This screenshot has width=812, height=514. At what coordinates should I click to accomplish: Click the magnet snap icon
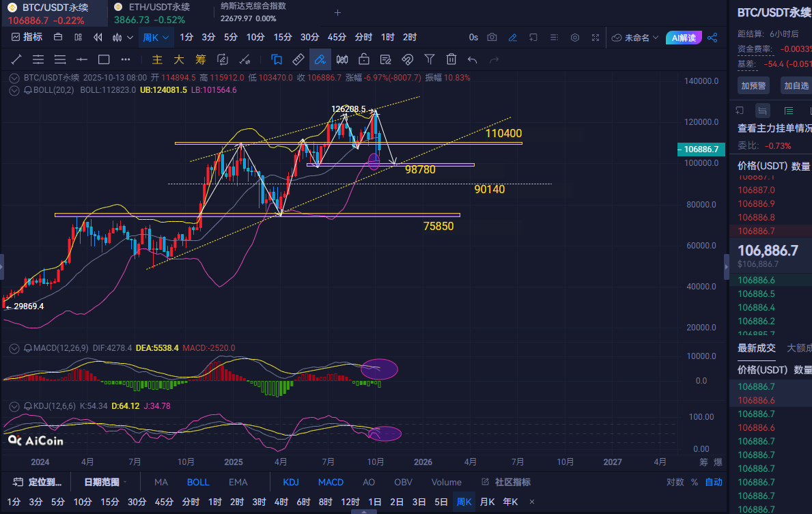(x=408, y=59)
